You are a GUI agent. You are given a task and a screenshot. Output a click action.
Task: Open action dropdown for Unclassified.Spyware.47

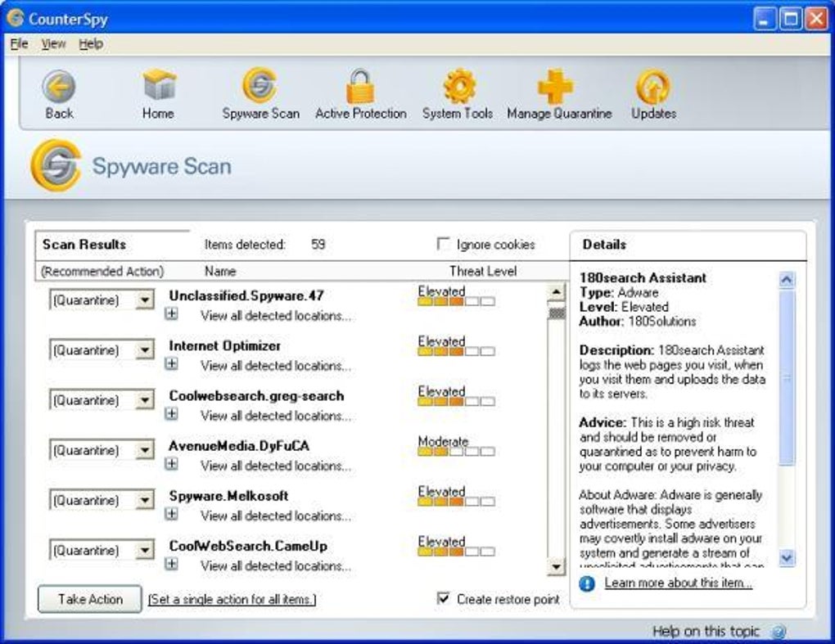144,300
